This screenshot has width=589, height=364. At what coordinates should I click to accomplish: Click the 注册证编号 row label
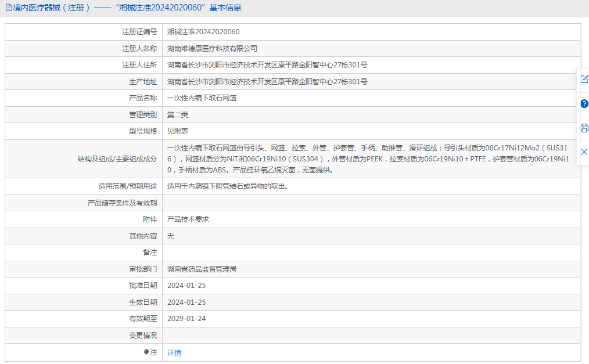tap(139, 32)
